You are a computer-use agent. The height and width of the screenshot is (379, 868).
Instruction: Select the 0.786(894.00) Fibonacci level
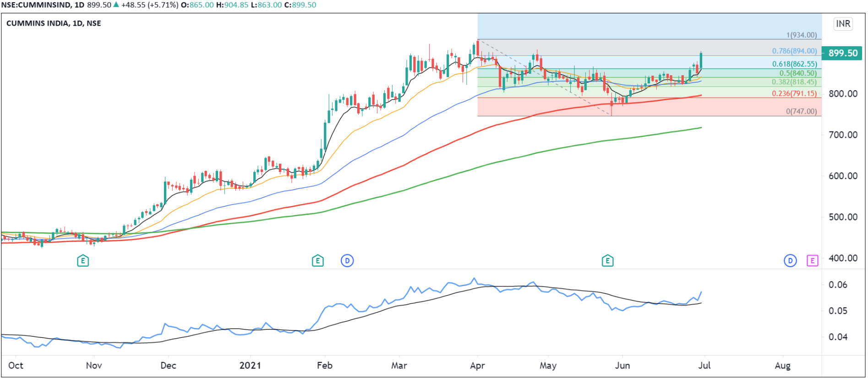tap(794, 51)
